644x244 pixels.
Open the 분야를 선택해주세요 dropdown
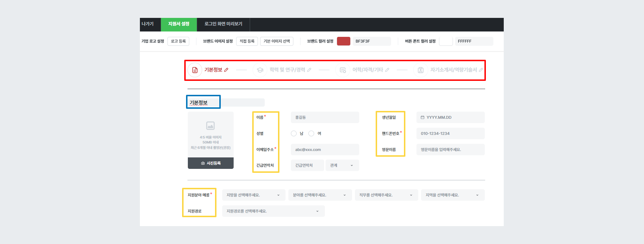pos(320,195)
